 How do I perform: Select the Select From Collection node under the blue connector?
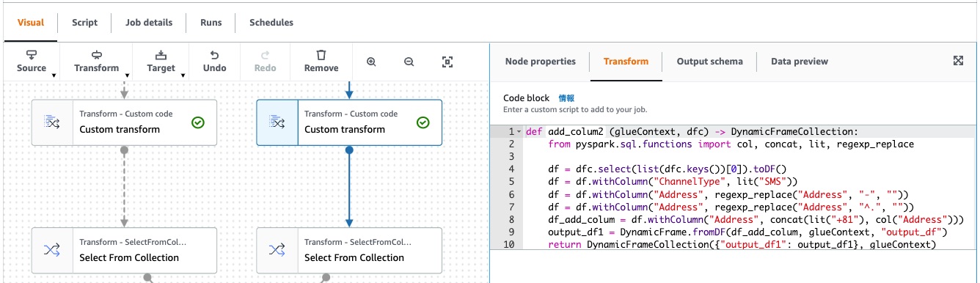click(348, 251)
